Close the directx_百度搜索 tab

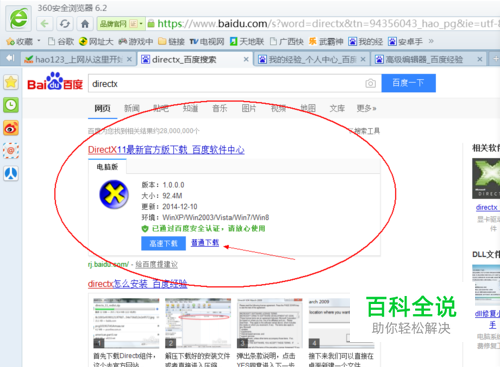(x=246, y=59)
